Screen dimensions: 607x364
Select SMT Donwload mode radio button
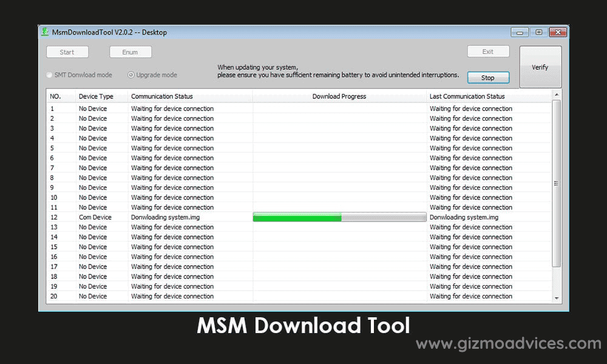[x=49, y=75]
